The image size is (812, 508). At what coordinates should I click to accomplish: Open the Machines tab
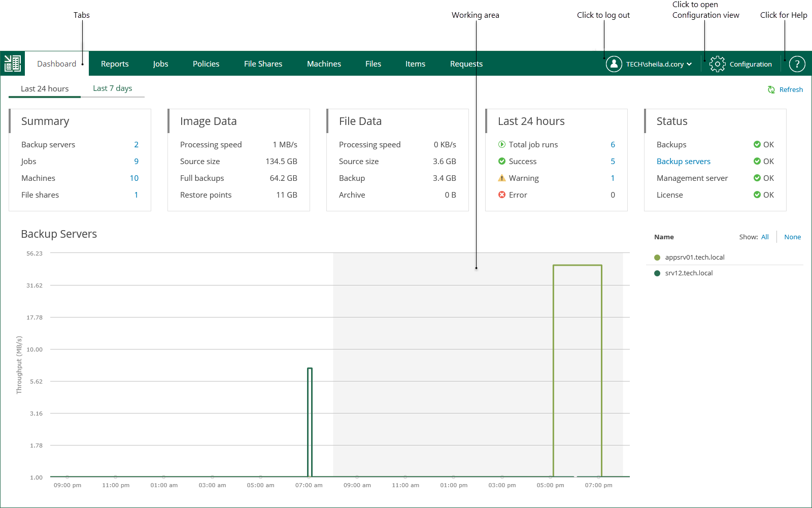coord(324,63)
